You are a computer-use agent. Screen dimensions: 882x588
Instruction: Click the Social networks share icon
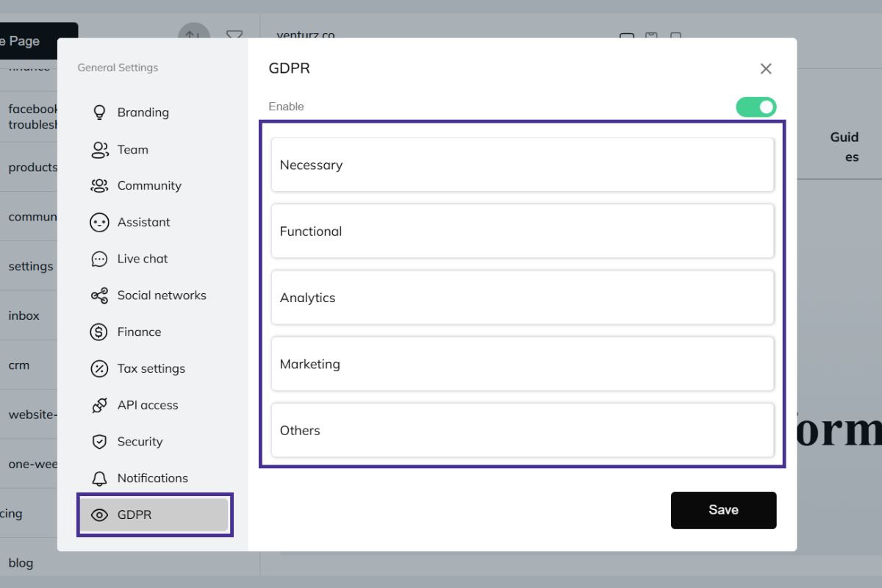coord(99,295)
